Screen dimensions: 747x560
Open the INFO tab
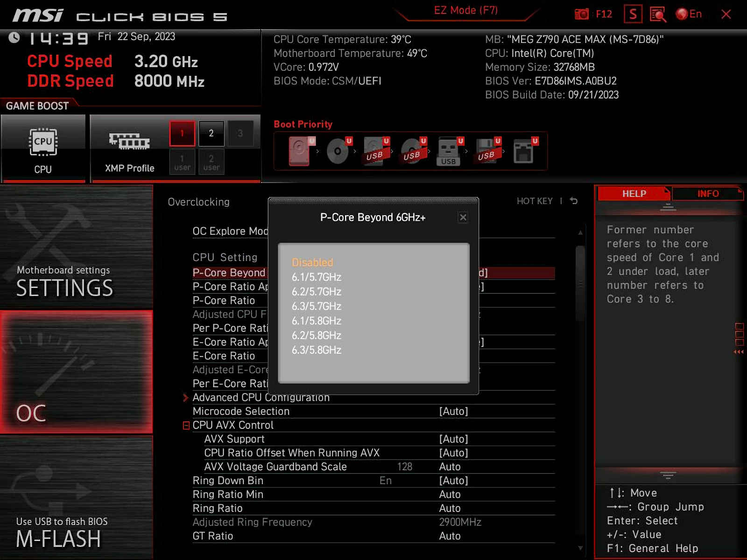pos(708,194)
